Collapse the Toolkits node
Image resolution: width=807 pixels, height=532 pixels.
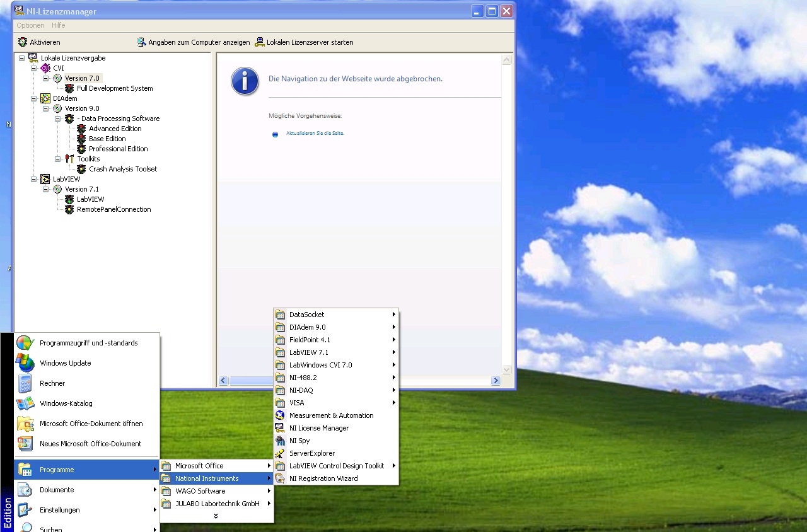tap(58, 159)
